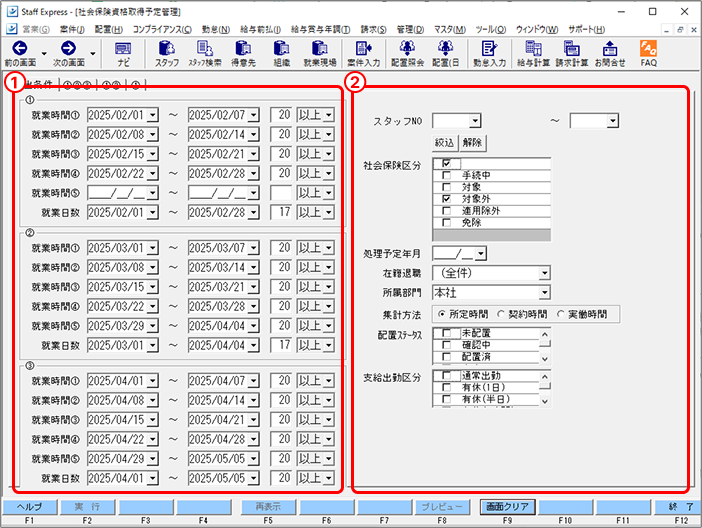702x528 pixels.
Task: Click the 17 days field for 2025/02/28
Action: (281, 212)
